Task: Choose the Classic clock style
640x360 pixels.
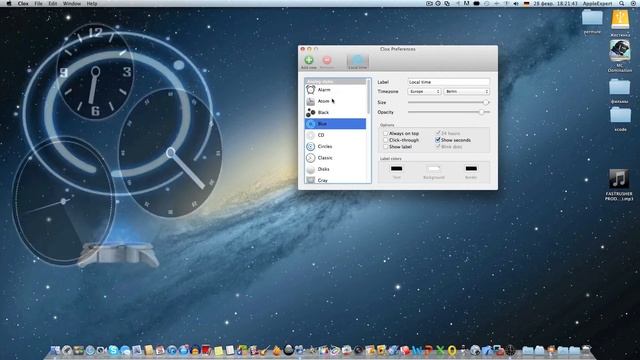Action: coord(336,158)
